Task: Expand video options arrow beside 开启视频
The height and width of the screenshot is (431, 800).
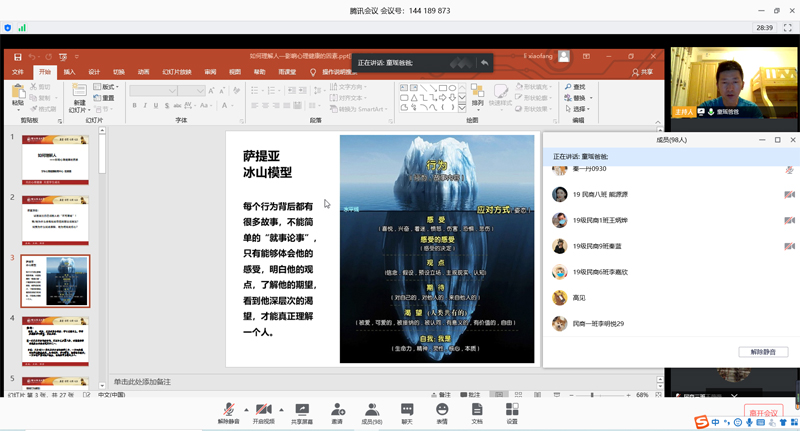Action: [x=281, y=409]
